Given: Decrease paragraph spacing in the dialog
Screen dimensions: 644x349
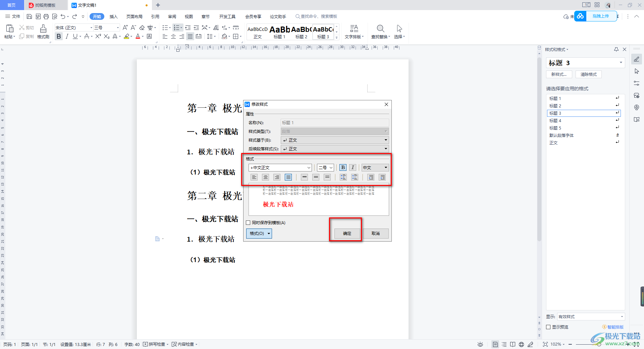Looking at the screenshot, I should (355, 177).
